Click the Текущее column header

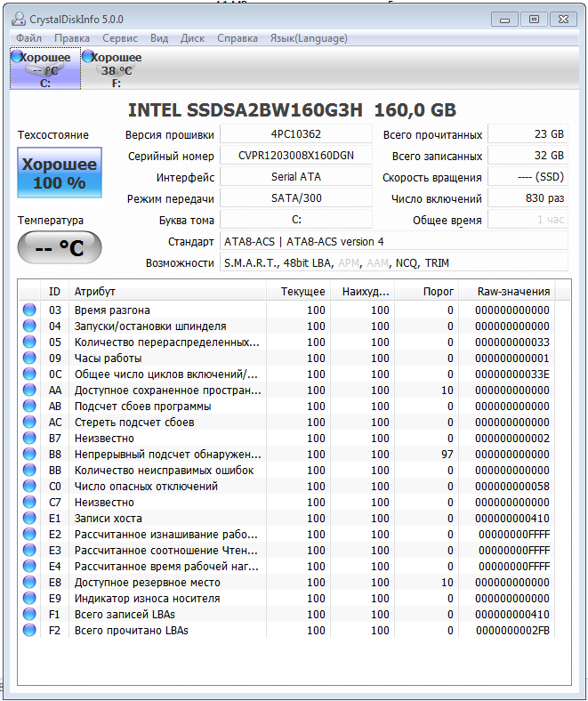299,292
